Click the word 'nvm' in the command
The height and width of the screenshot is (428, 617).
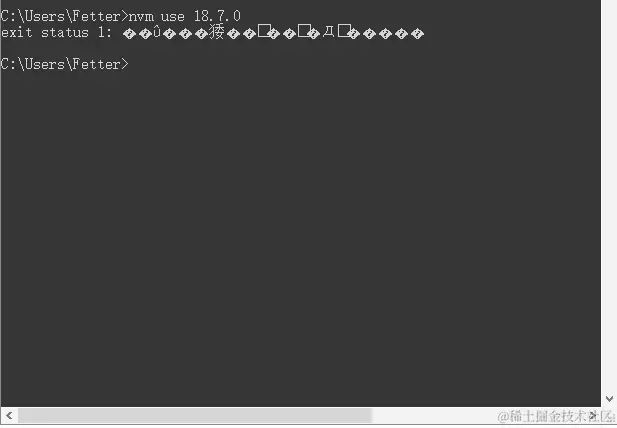pyautogui.click(x=141, y=17)
